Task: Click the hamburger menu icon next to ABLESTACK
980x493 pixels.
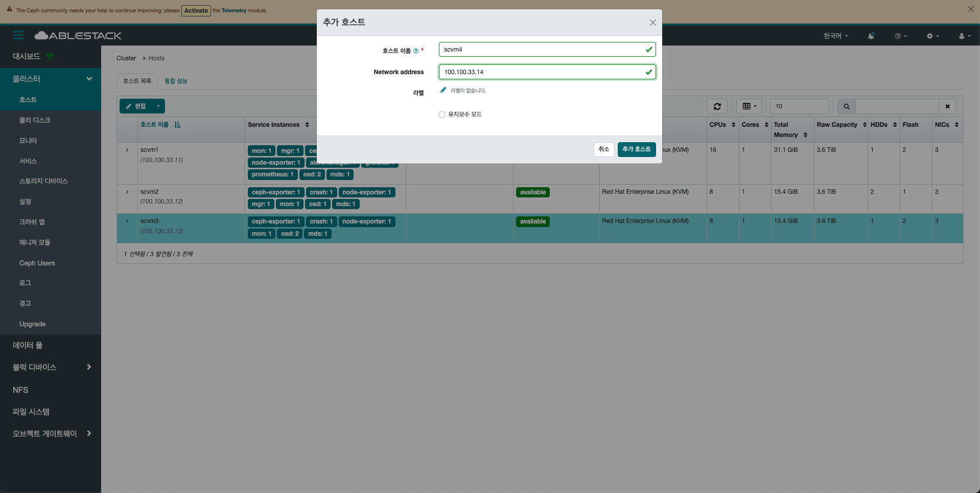Action: pyautogui.click(x=18, y=35)
